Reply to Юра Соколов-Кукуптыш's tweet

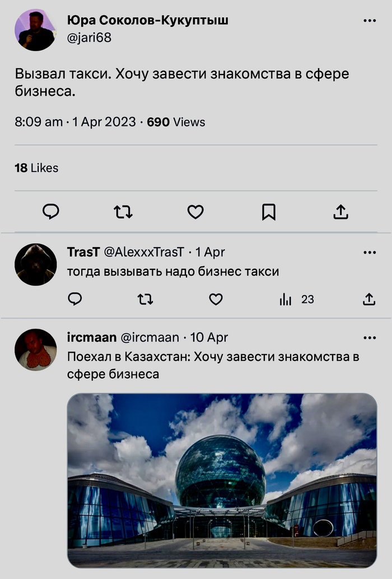51,212
